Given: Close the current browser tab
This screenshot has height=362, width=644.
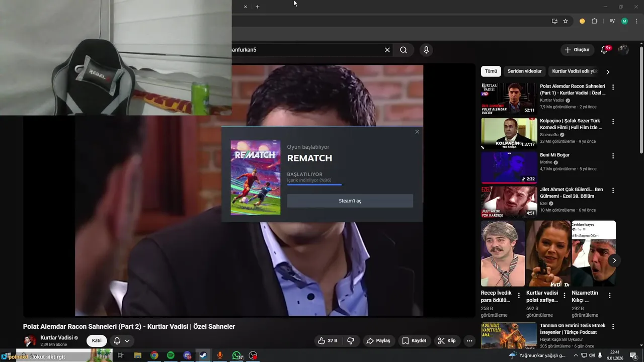Looking at the screenshot, I should (x=246, y=7).
